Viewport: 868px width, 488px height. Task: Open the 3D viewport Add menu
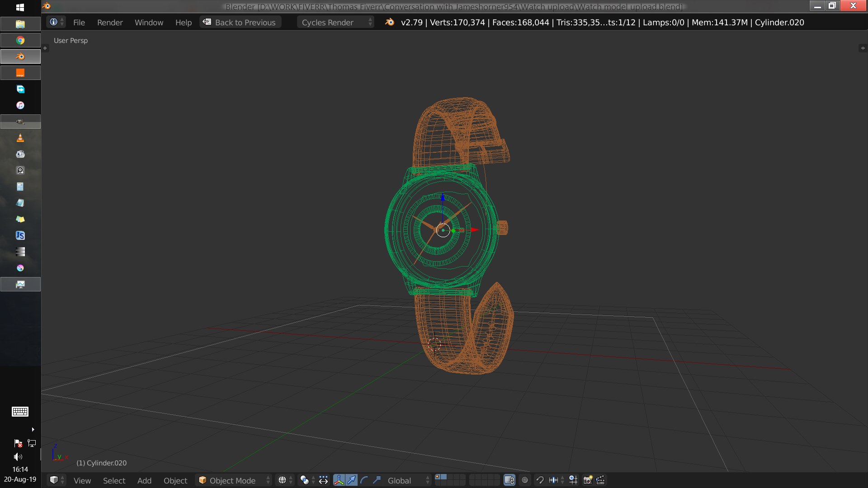point(144,480)
